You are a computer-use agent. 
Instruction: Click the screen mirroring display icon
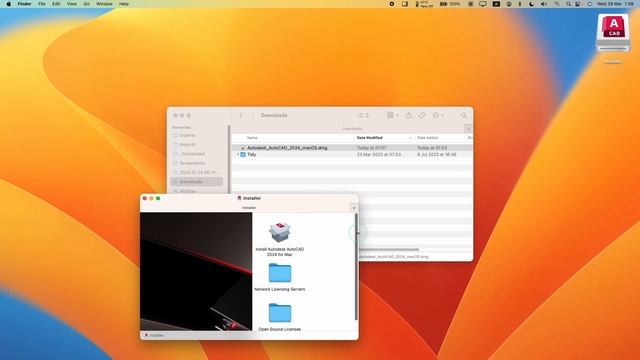[x=483, y=4]
